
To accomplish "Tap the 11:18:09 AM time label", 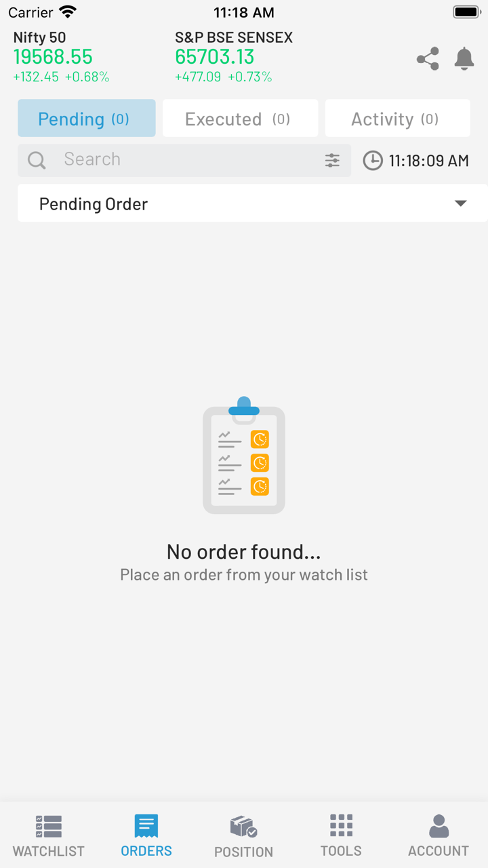I will point(428,161).
